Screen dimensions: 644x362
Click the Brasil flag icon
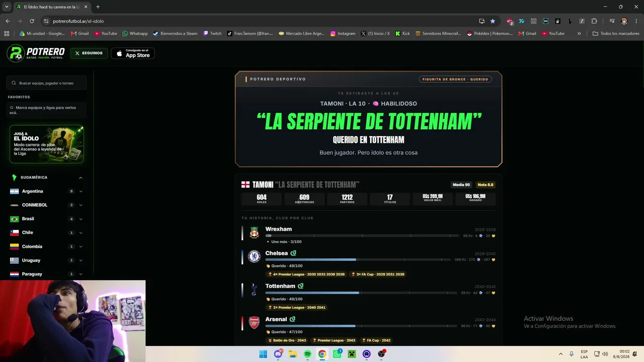tap(15, 219)
